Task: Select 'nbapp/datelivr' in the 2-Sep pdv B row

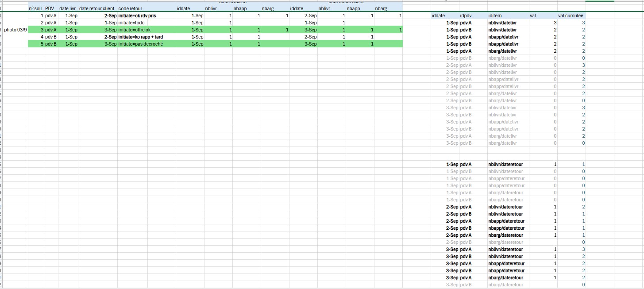Action: [503, 86]
